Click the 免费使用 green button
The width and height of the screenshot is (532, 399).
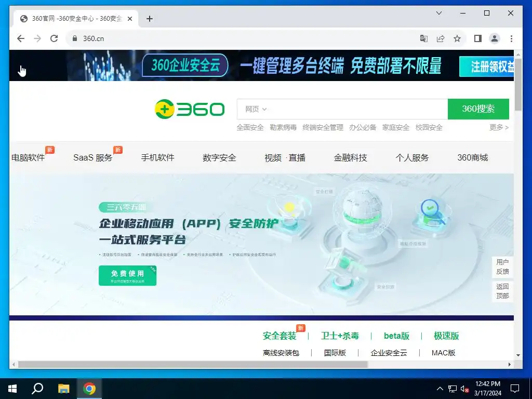point(128,275)
